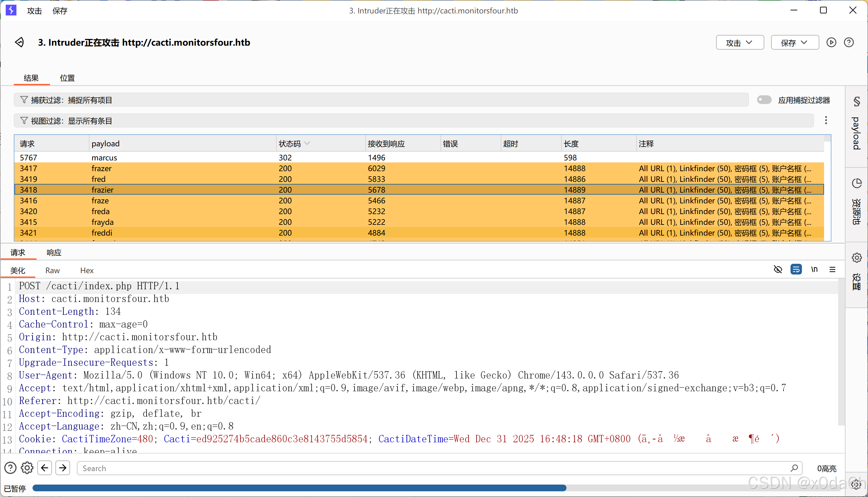
Task: Go to next search match arrow
Action: [x=63, y=468]
